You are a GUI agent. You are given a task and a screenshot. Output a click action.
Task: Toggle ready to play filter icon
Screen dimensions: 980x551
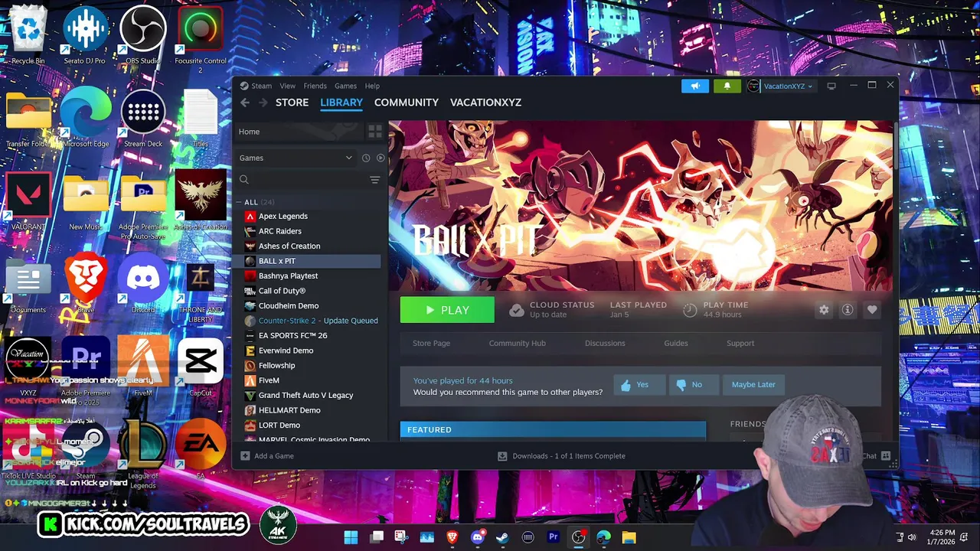(x=381, y=158)
